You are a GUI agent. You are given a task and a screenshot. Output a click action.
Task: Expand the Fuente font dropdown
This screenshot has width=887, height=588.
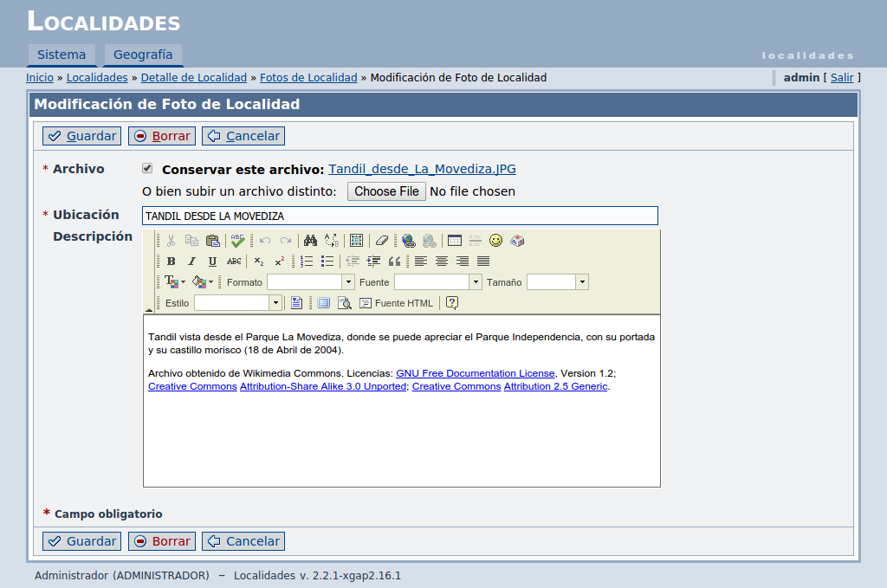[476, 282]
